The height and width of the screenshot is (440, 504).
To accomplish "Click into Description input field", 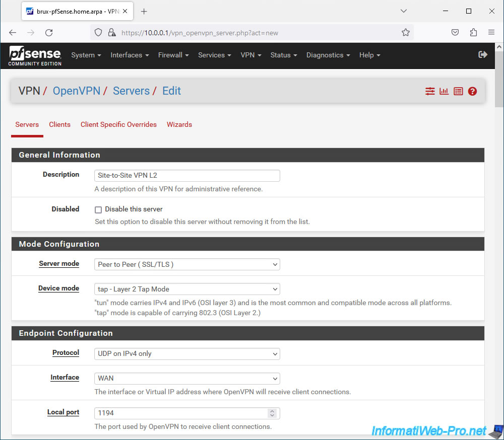I will (x=187, y=175).
